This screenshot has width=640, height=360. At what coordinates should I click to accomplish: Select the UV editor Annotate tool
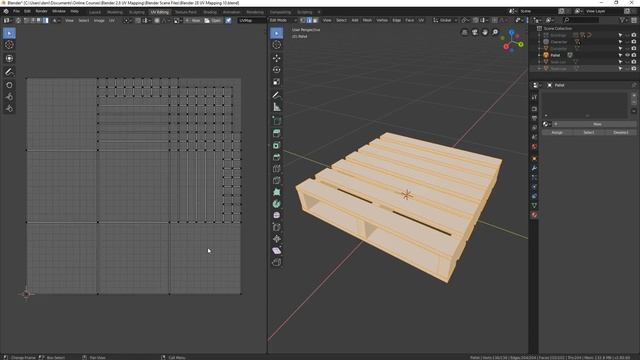click(9, 72)
